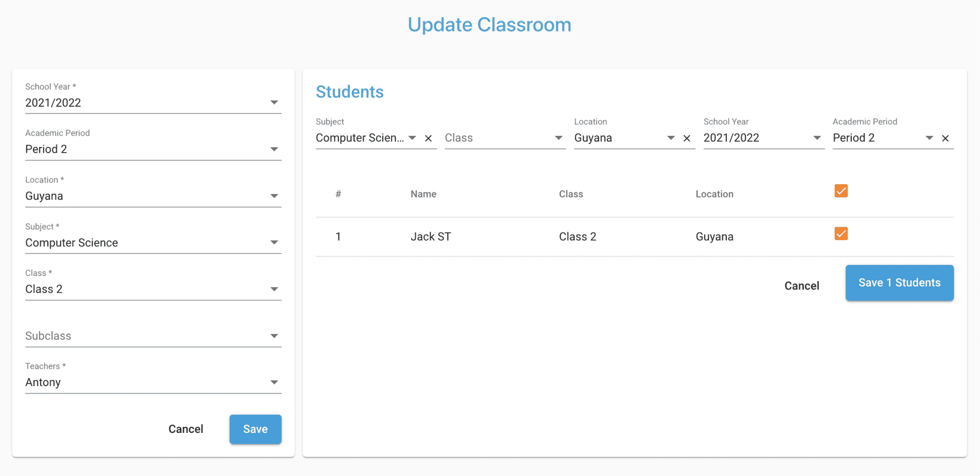Open the School Year filter arrow in Students
The image size is (980, 476).
[x=817, y=138]
